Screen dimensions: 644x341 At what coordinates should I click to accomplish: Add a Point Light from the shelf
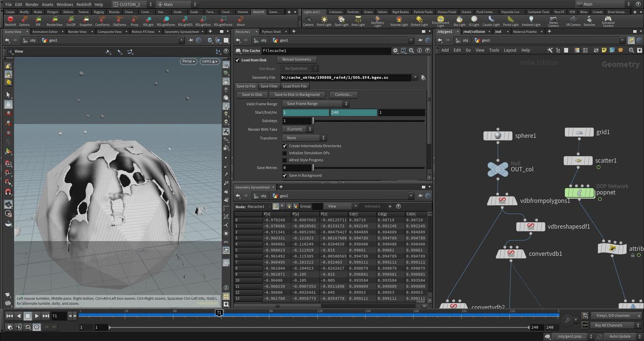[x=324, y=20]
